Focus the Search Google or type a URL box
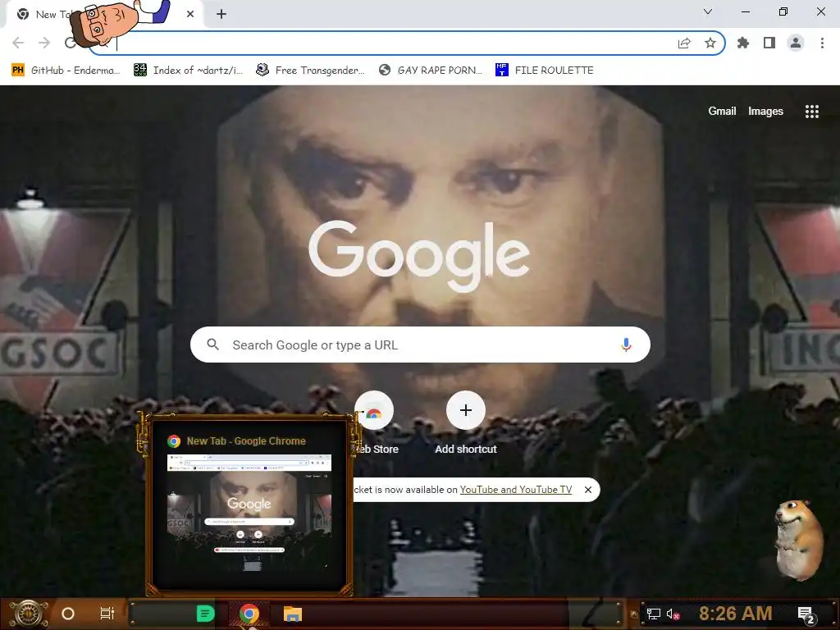This screenshot has width=840, height=630. (421, 345)
